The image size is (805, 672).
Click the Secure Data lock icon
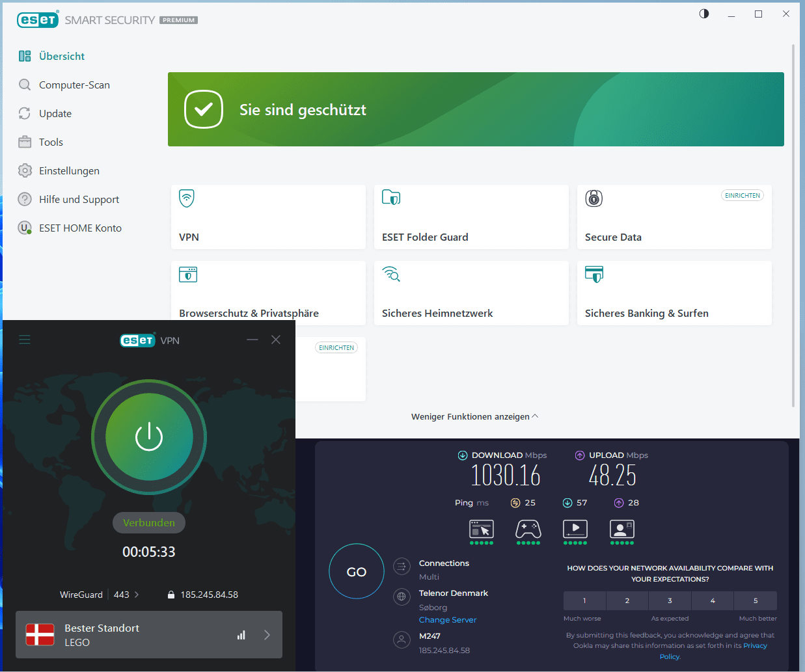coord(594,198)
